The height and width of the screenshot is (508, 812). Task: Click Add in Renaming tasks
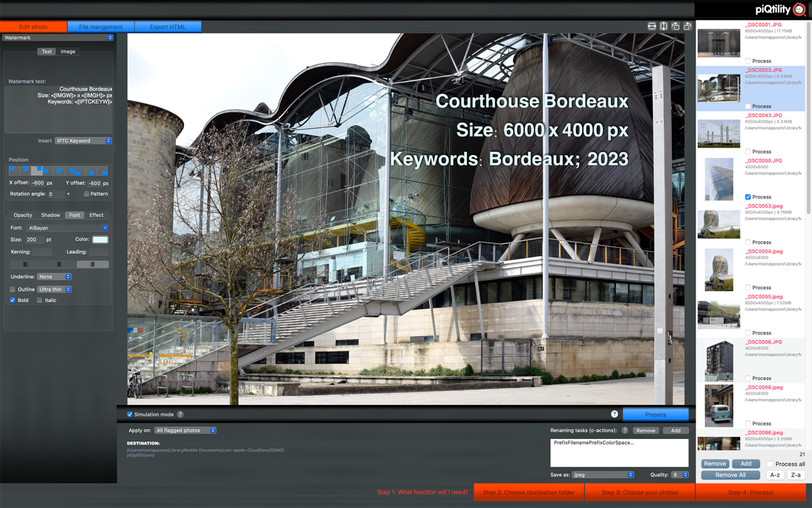(675, 430)
